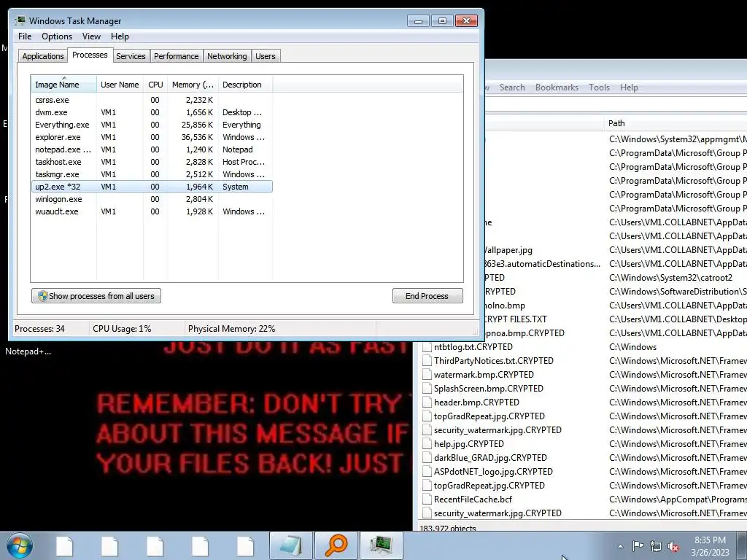Click the shield icon on Show processes button
The width and height of the screenshot is (747, 560).
[43, 296]
